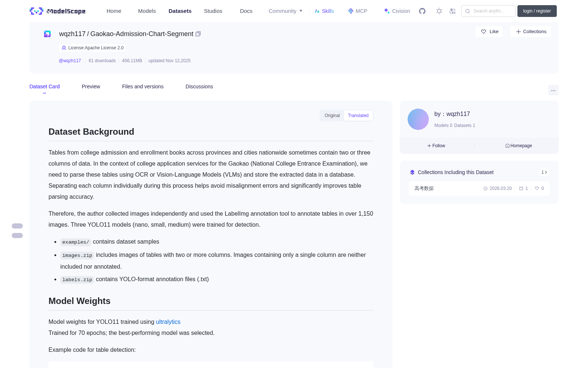Click the dataset avatar icon
Image resolution: width=588 pixels, height=368 pixels.
coord(47,34)
